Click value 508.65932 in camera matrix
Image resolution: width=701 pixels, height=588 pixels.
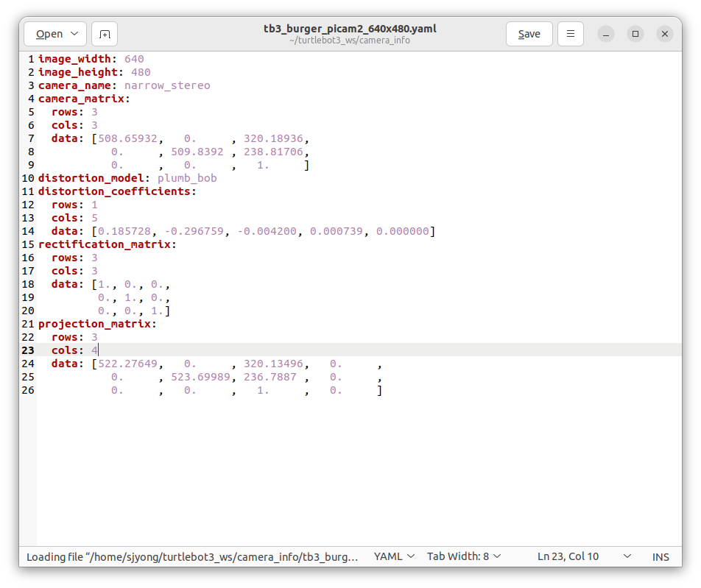point(128,138)
